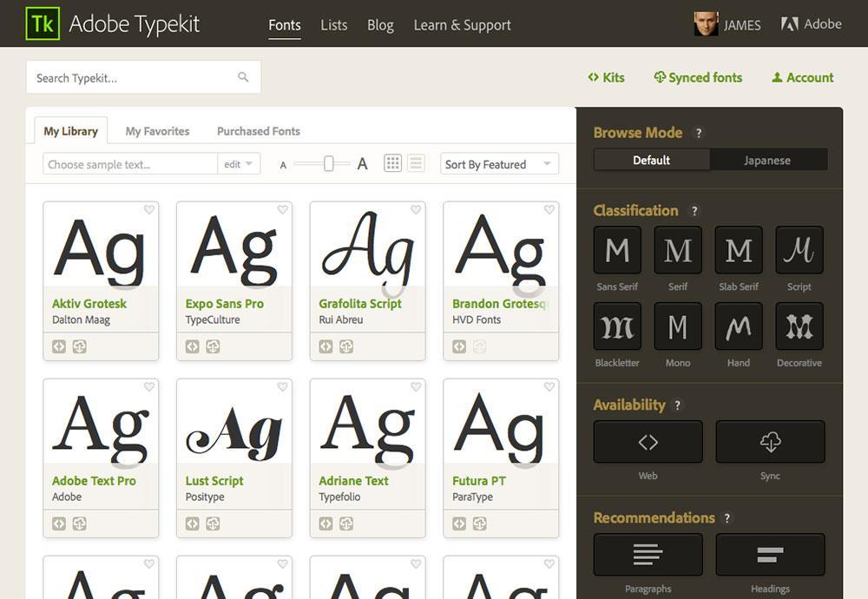Switch Browse Mode to Japanese

click(767, 160)
